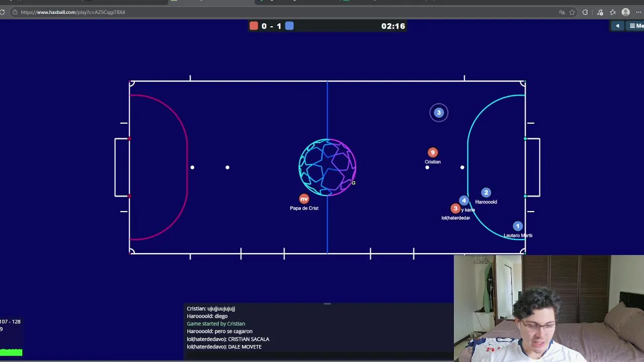Click the streamer webcam overlay
Screen dimensions: 644x362
point(548,308)
